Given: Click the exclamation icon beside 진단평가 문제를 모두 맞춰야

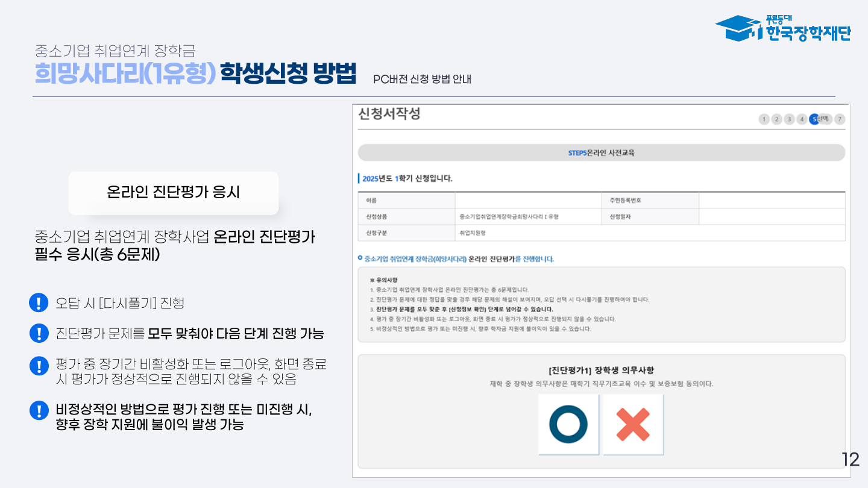Looking at the screenshot, I should (x=39, y=333).
